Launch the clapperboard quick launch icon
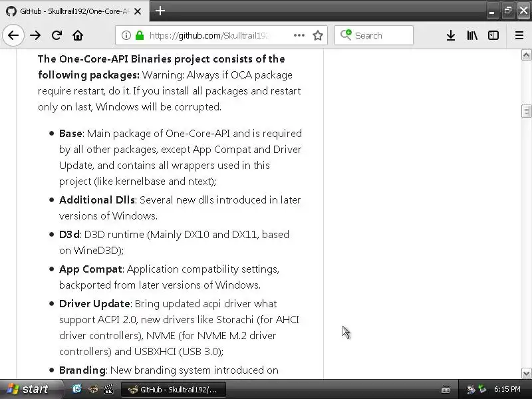Screen dimensions: 532x399 108,389
